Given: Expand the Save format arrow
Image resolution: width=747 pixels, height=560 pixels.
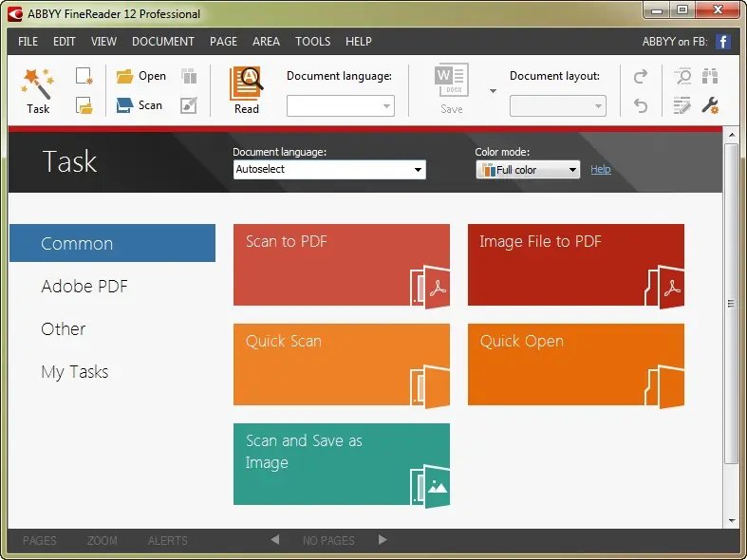Looking at the screenshot, I should coord(493,91).
